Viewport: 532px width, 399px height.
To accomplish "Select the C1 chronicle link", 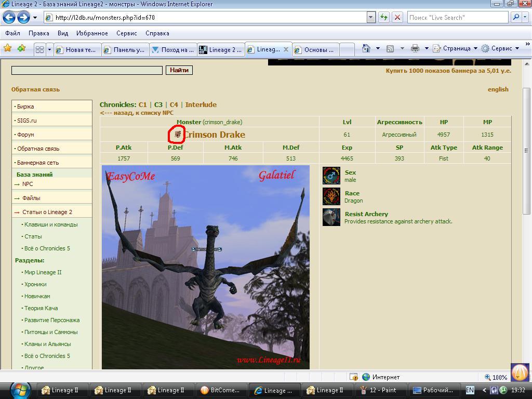I will pyautogui.click(x=142, y=104).
